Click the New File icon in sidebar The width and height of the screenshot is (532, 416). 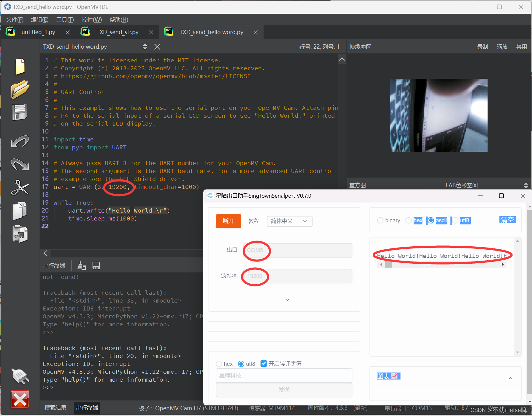point(20,66)
